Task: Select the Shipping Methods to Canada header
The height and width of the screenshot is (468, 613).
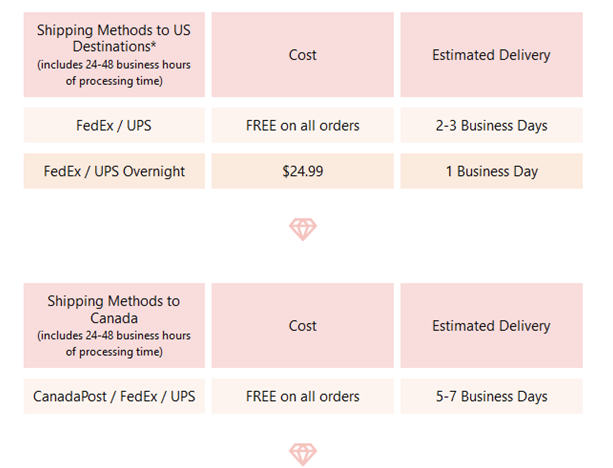Action: (114, 325)
